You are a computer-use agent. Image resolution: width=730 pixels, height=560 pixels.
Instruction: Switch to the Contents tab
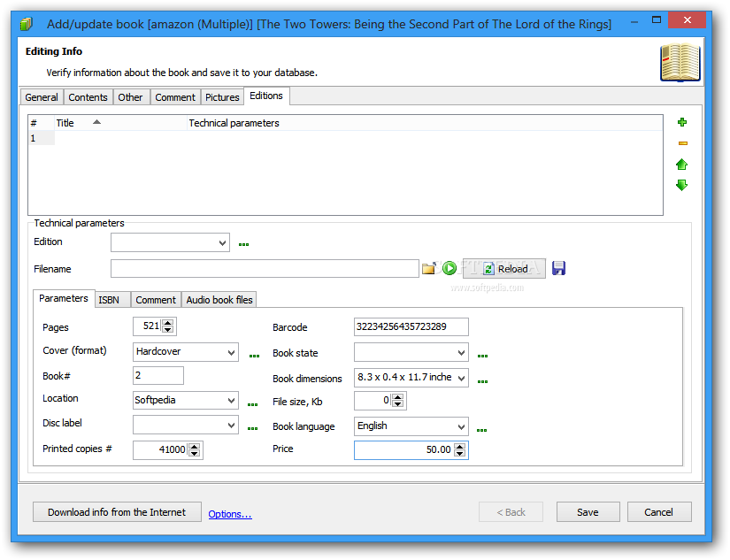[88, 97]
